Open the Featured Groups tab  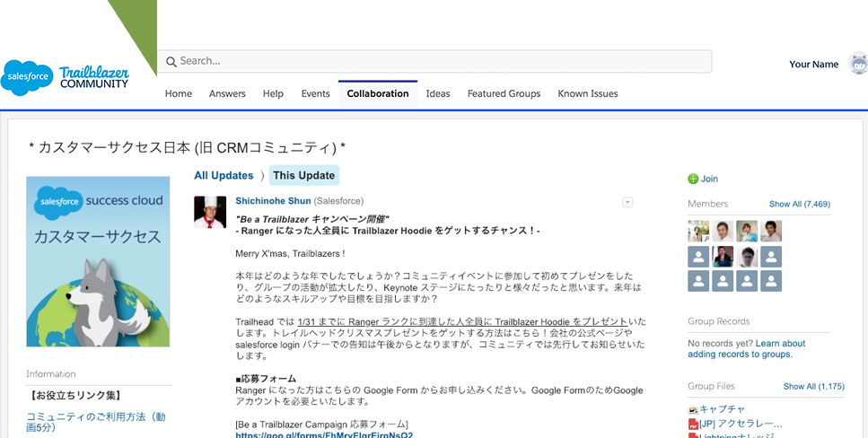pos(504,93)
